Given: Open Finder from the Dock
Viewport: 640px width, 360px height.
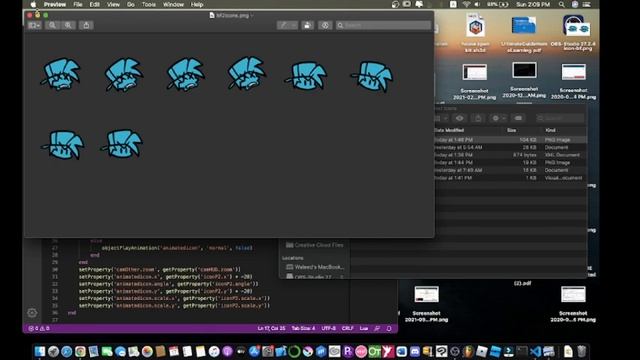Looking at the screenshot, I should (40, 351).
